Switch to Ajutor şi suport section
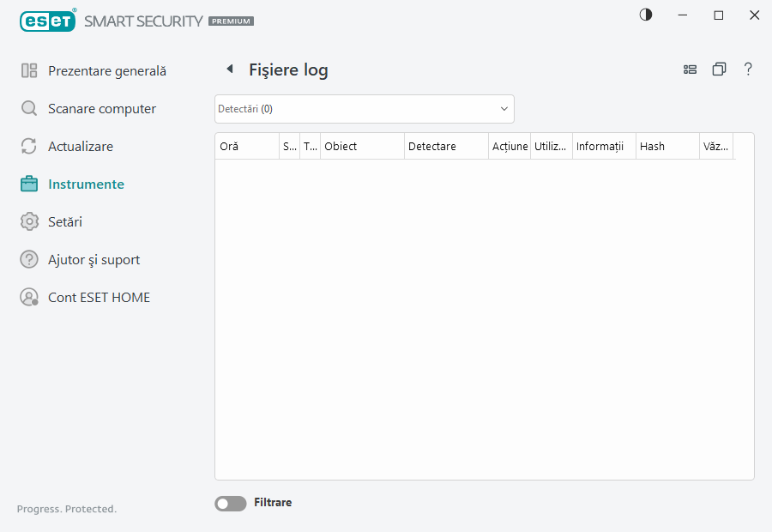This screenshot has height=532, width=772. point(93,259)
